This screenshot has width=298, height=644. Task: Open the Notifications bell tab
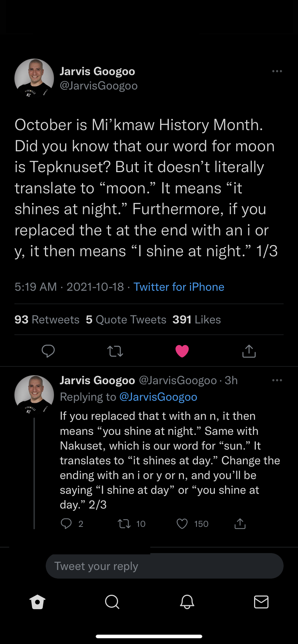coord(187,602)
